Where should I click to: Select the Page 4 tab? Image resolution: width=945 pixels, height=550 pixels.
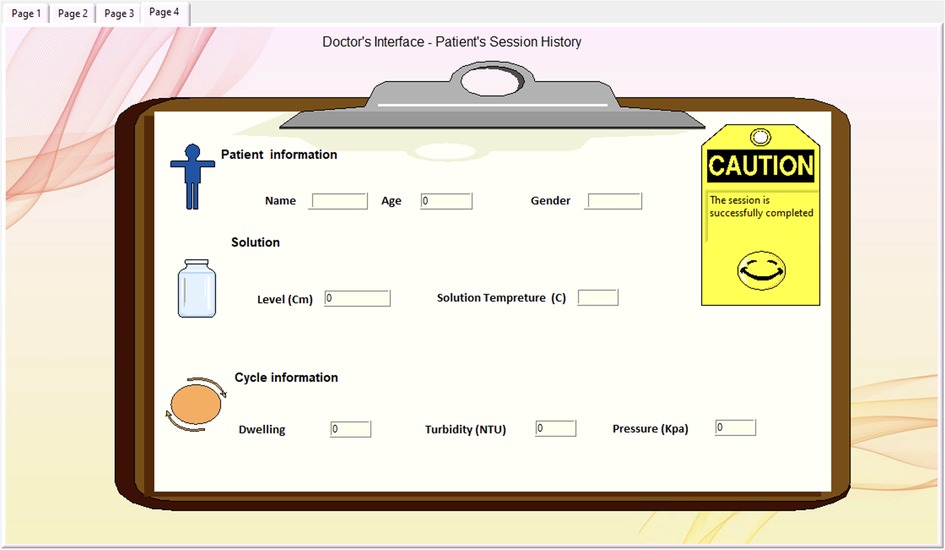pyautogui.click(x=165, y=13)
